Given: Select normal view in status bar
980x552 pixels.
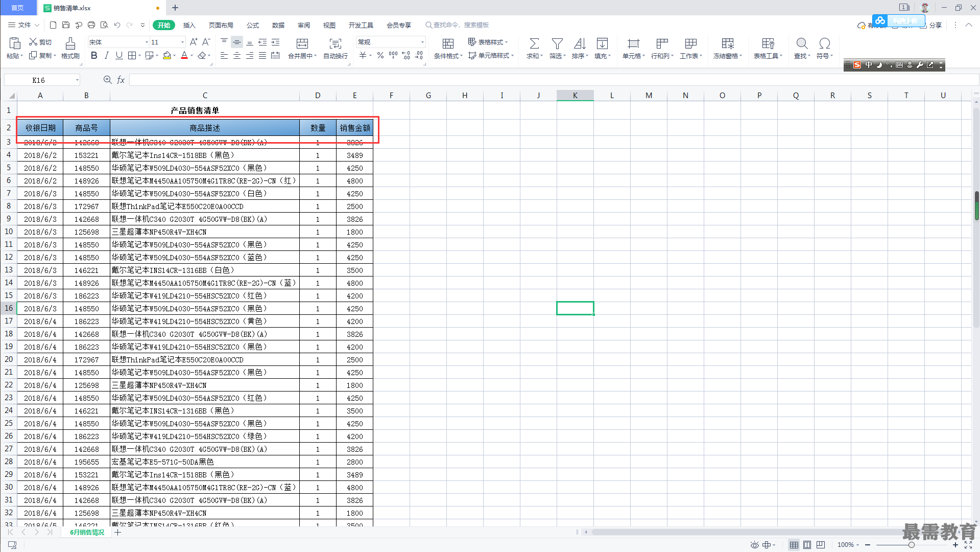Looking at the screenshot, I should pos(794,545).
